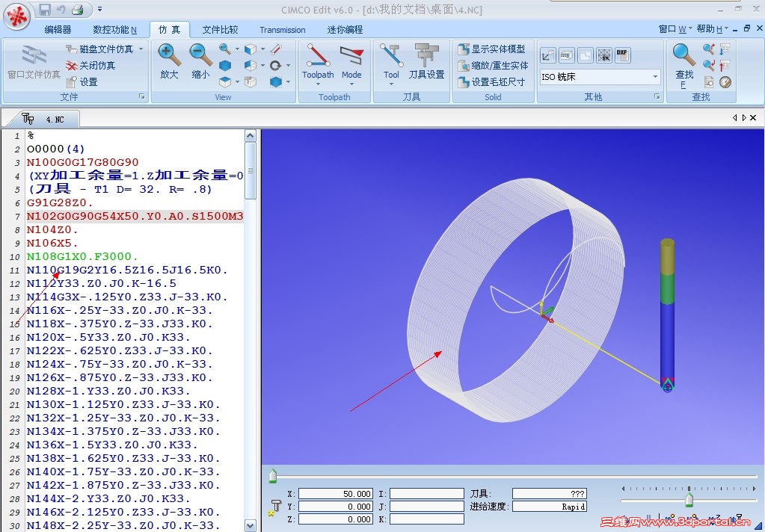Click the previous tool change icon
This screenshot has height=532, width=765.
(725, 65)
